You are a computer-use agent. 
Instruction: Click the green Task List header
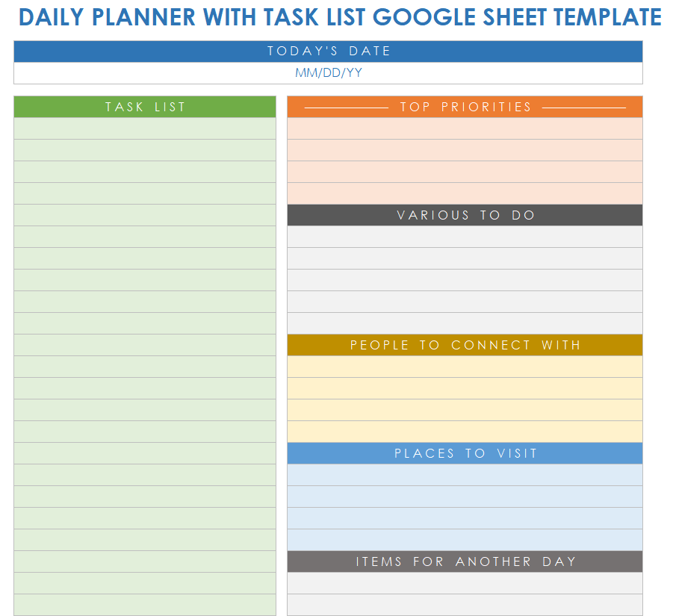point(145,107)
